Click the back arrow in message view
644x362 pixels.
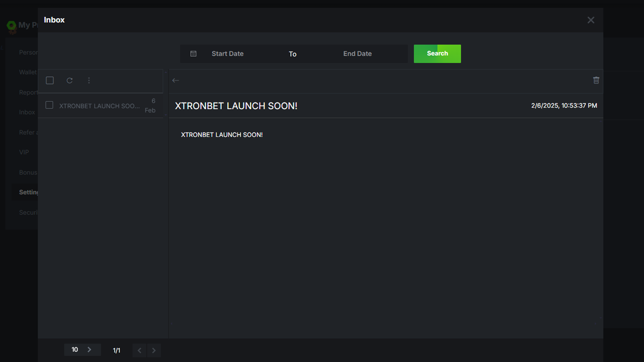coord(175,80)
